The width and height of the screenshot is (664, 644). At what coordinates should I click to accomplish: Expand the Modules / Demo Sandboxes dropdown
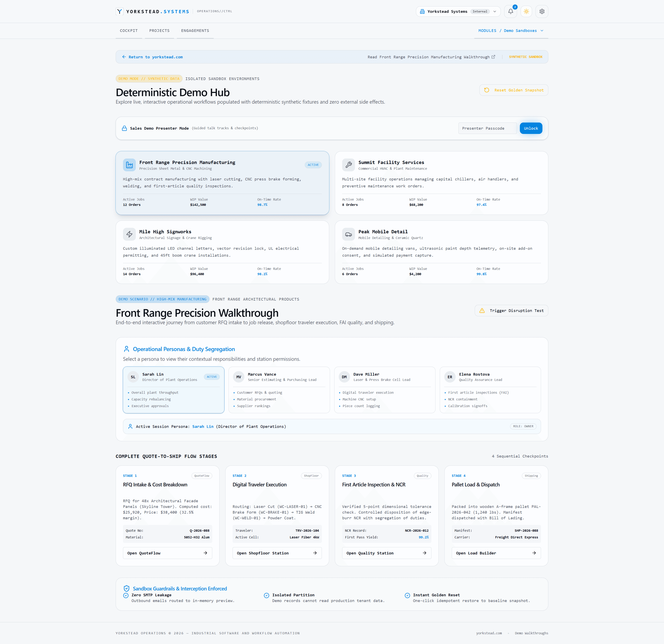coord(511,30)
